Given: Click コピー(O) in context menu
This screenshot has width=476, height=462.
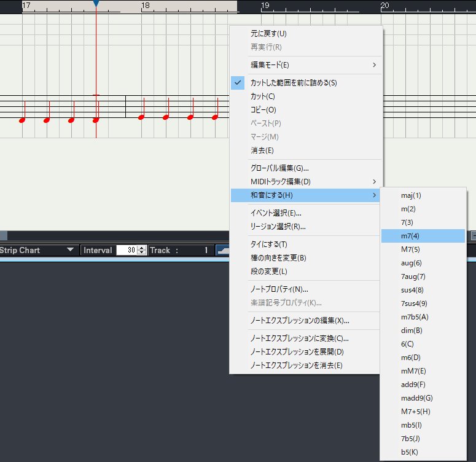Looking at the screenshot, I should tap(263, 110).
